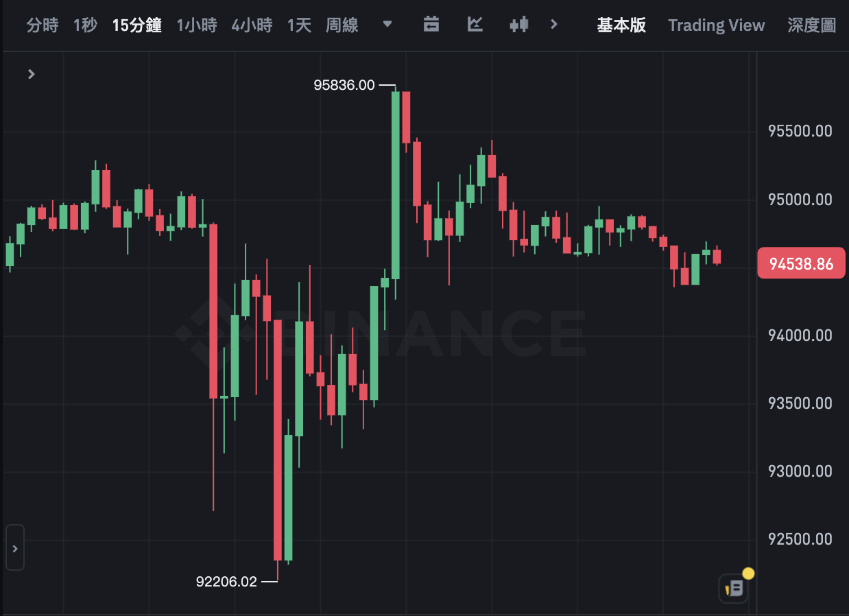Switch to the 4小時 interval
The width and height of the screenshot is (849, 616).
coord(252,25)
